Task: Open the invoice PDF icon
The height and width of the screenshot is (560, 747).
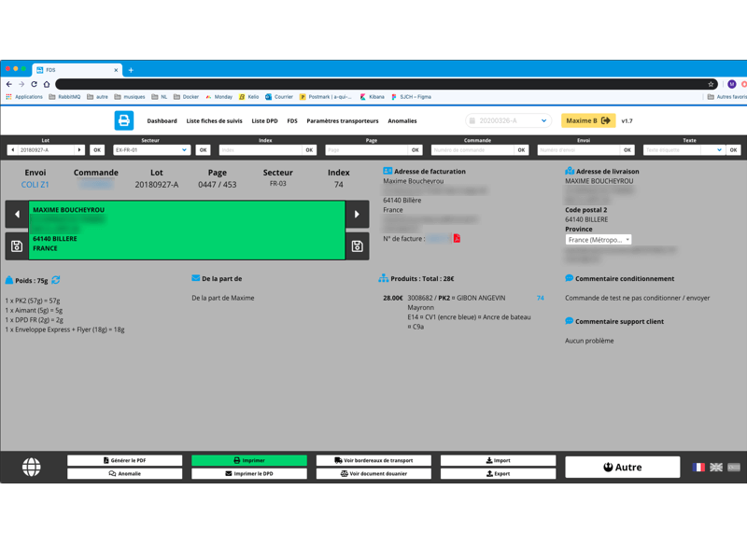Action: pos(457,239)
